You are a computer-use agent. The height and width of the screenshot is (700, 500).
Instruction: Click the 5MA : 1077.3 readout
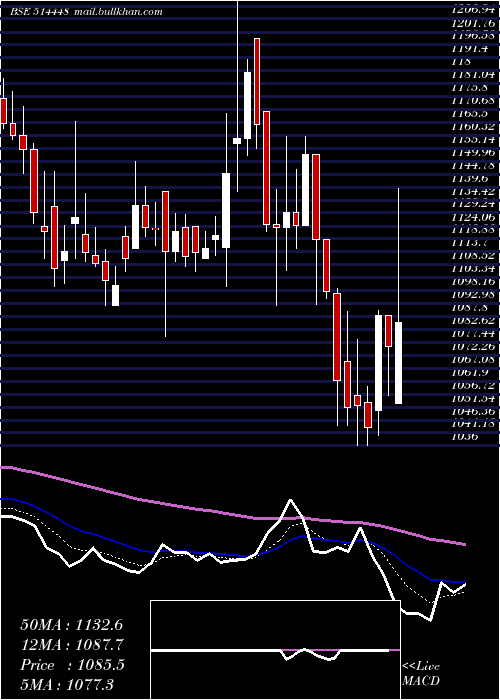[x=67, y=684]
